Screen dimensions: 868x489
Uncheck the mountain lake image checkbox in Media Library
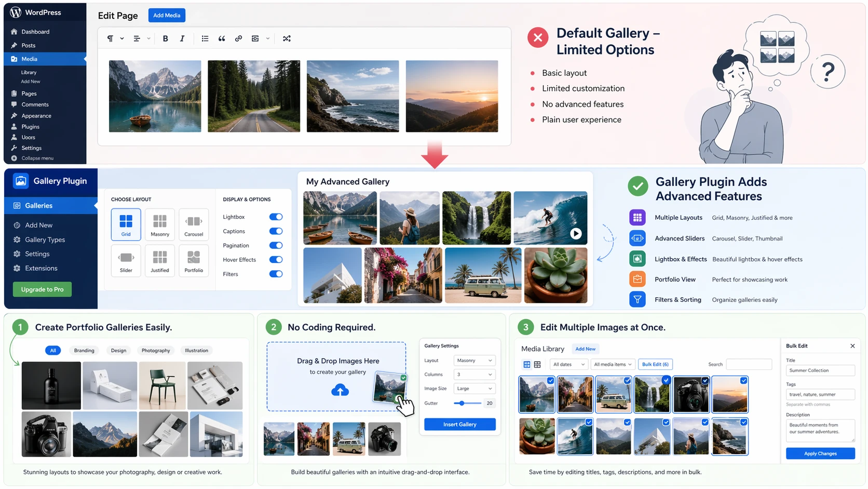click(x=550, y=381)
